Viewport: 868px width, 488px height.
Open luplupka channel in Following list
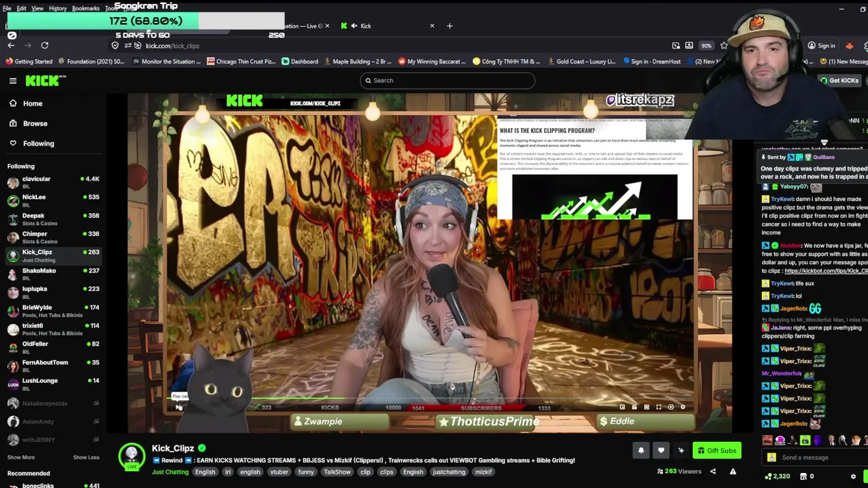pyautogui.click(x=54, y=291)
